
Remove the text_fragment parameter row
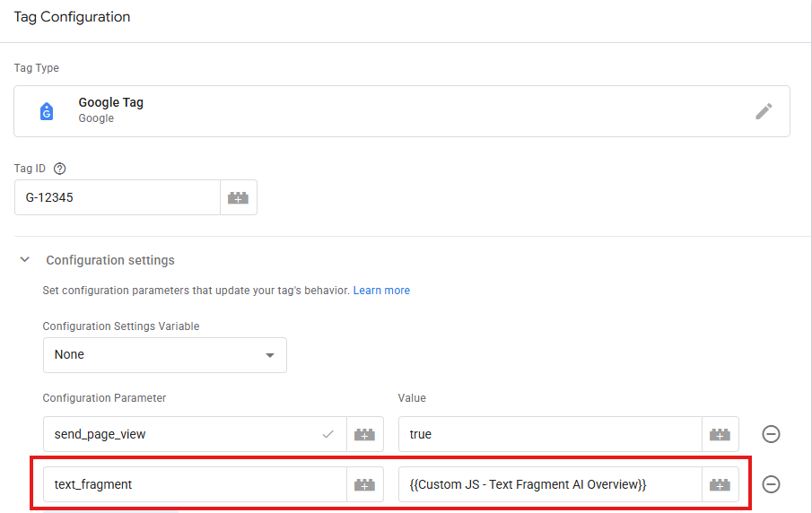coord(771,484)
